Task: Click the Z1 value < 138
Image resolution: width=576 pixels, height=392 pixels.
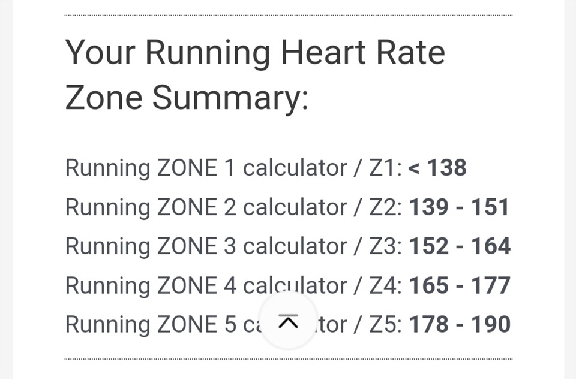Action: tap(437, 168)
